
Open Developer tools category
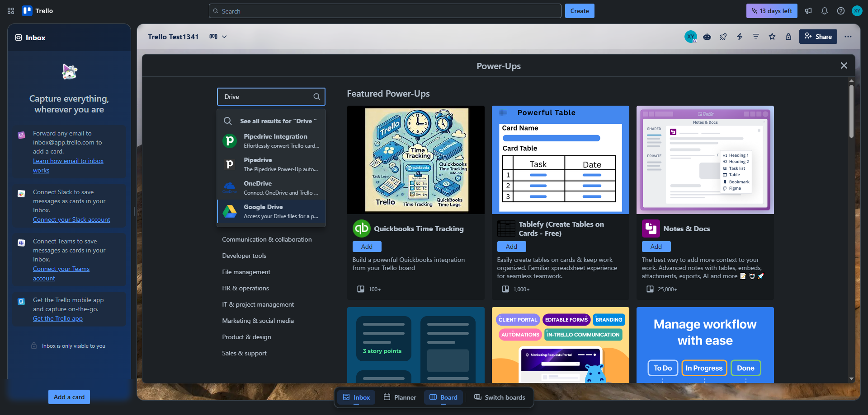(244, 256)
